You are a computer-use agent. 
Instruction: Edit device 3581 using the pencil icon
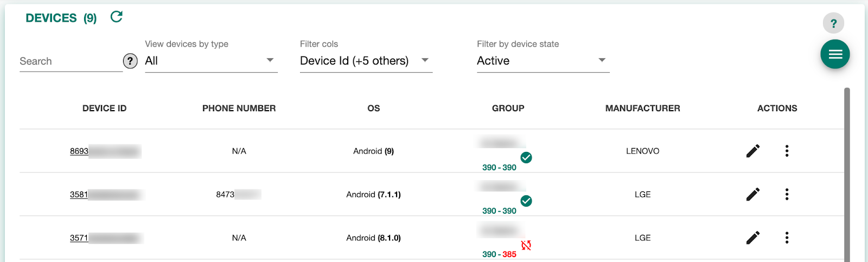tap(753, 194)
